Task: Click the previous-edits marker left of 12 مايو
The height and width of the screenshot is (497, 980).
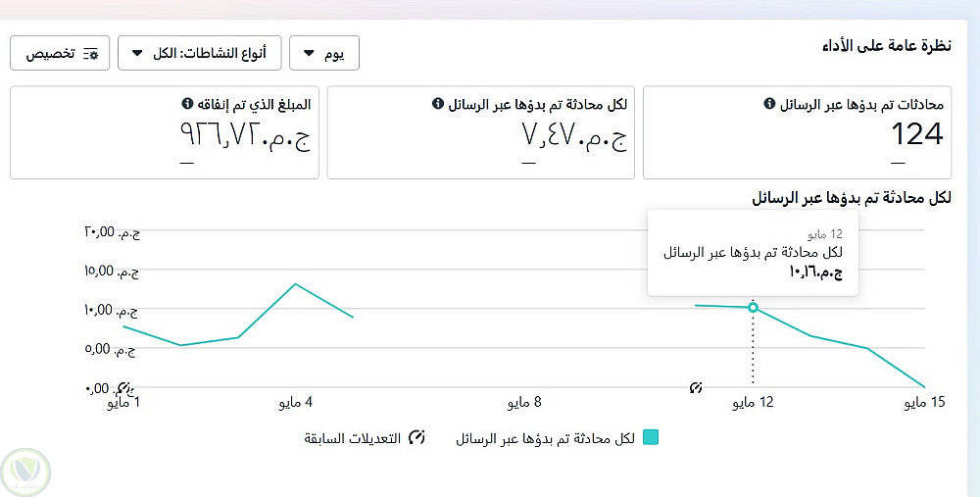Action: 696,387
